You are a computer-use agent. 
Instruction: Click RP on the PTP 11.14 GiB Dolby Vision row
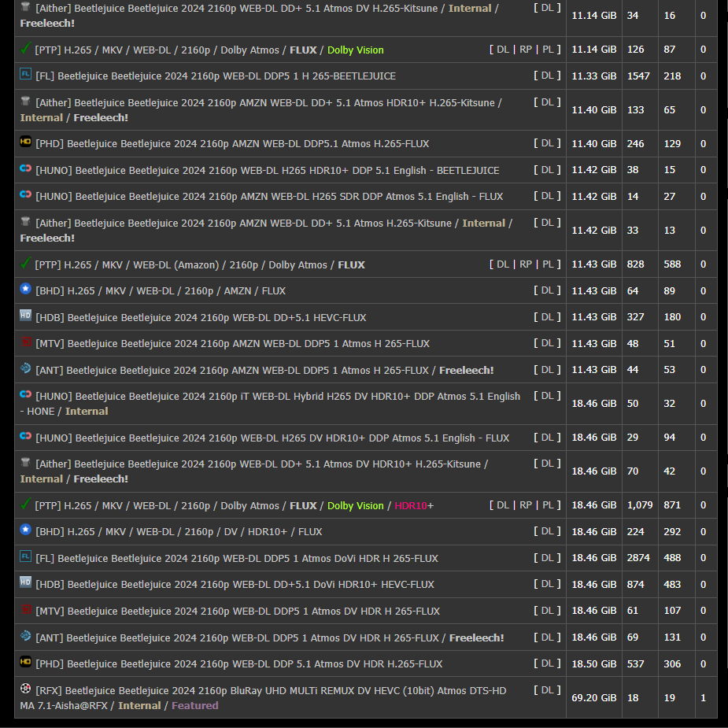point(526,50)
